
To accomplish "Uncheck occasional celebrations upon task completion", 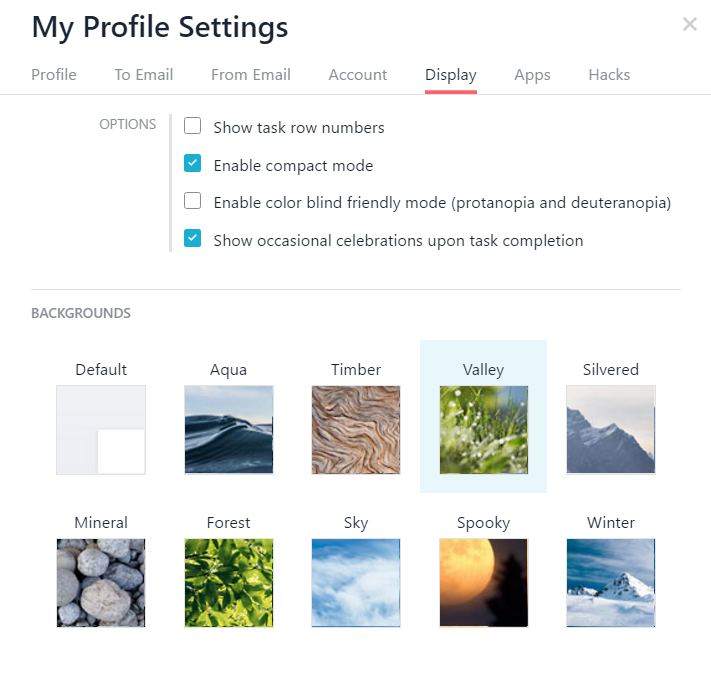I will 193,239.
